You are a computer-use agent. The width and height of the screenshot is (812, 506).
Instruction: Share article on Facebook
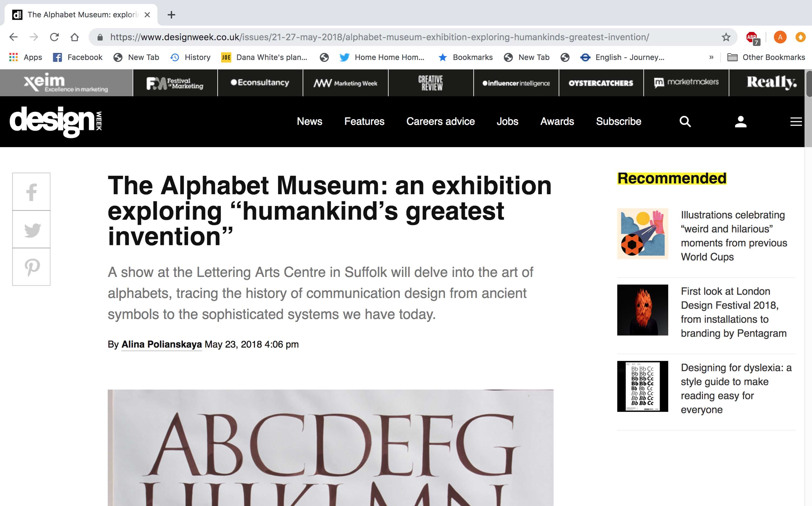31,192
